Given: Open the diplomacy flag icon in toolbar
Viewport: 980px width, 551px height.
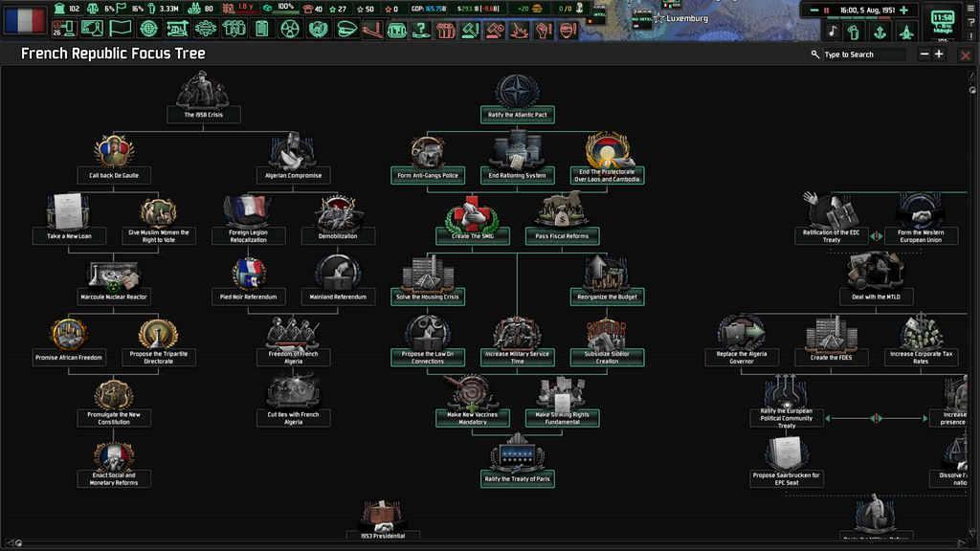Looking at the screenshot, I should click(120, 28).
